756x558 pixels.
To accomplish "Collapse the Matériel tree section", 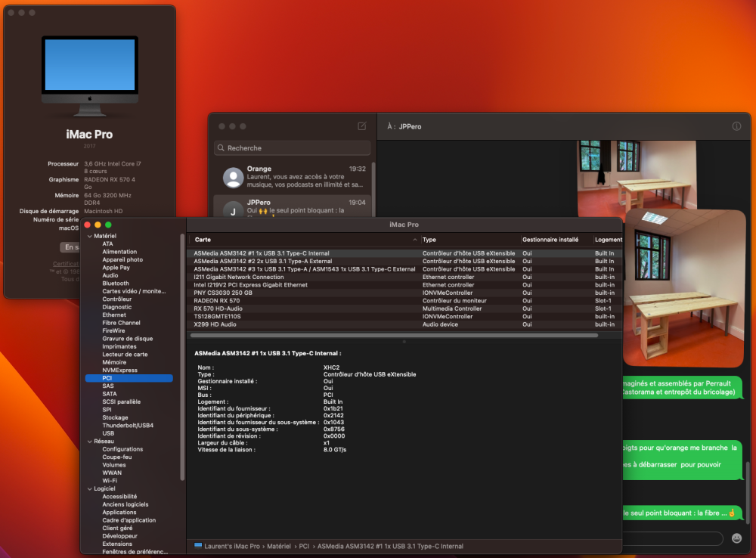I will click(x=90, y=237).
